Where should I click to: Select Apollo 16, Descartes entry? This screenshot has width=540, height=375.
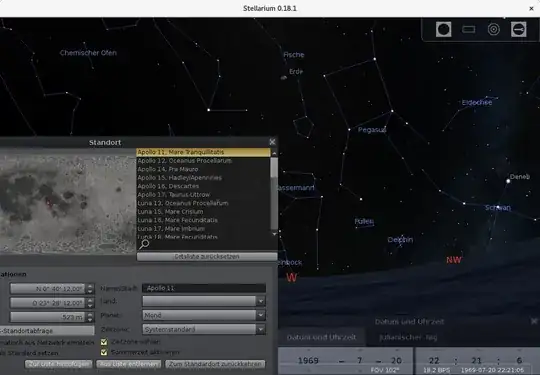tap(203, 186)
